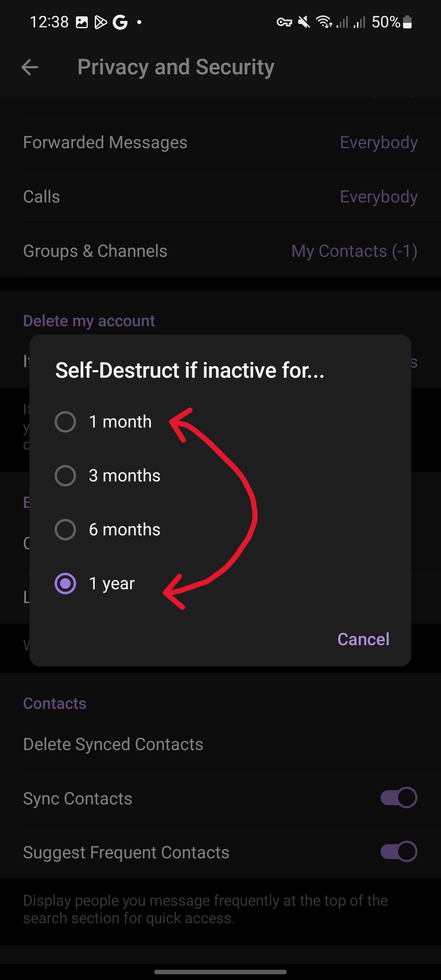Tap the back arrow icon
This screenshot has width=441, height=980.
point(30,67)
